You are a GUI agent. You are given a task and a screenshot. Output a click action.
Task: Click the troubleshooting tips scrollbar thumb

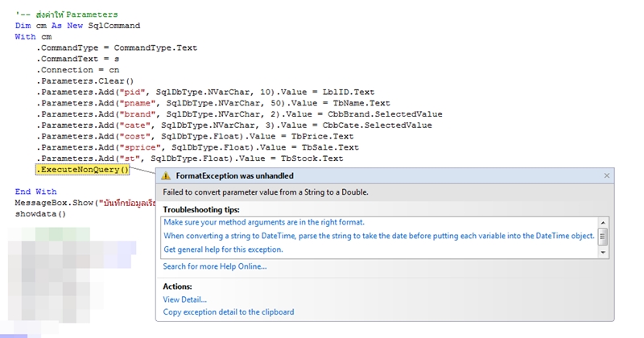click(x=602, y=235)
